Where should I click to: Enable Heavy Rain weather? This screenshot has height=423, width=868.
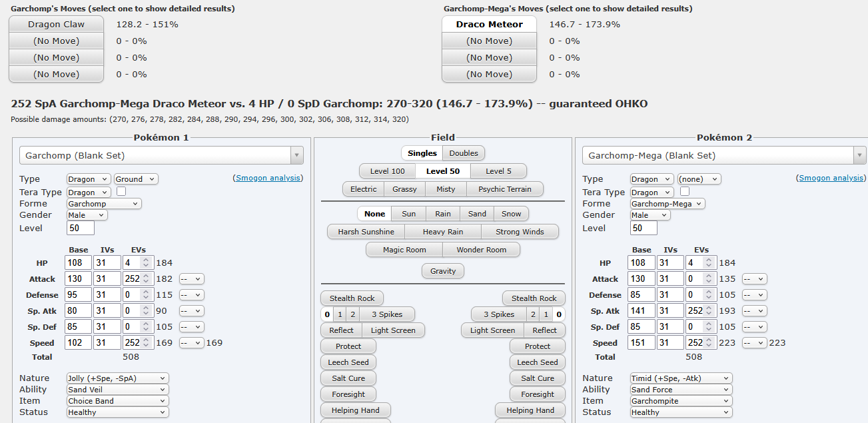443,232
